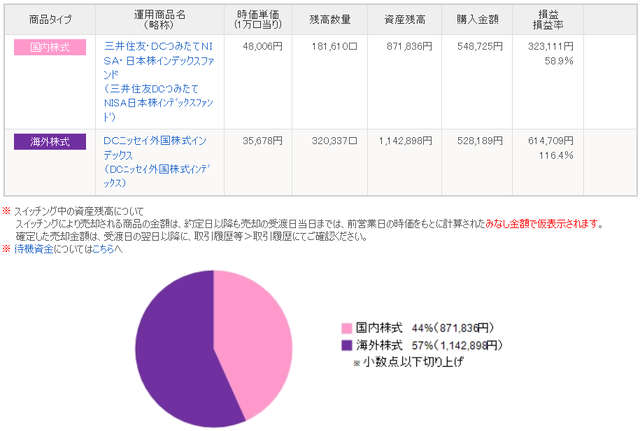The height and width of the screenshot is (431, 640).
Task: Select the 購入金額 column header
Action: click(x=477, y=20)
